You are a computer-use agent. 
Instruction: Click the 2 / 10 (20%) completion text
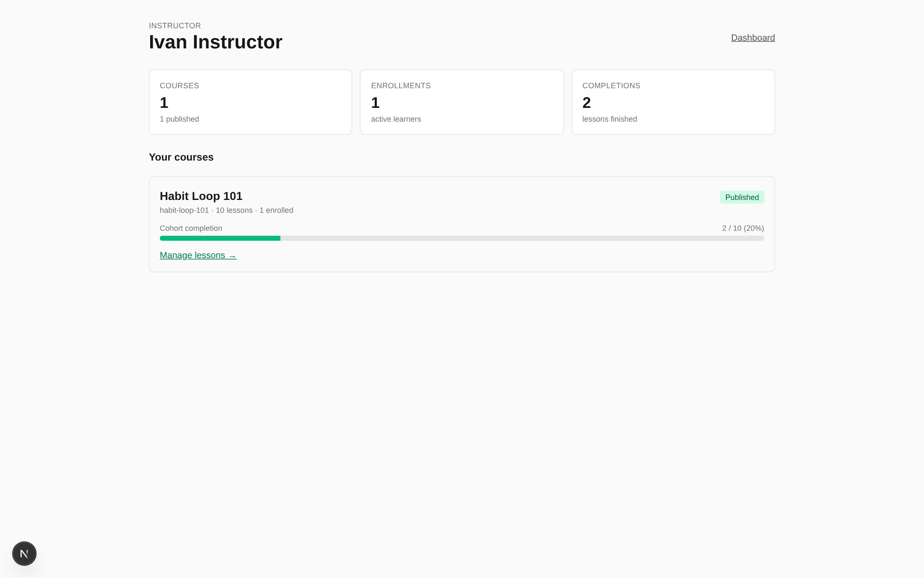point(743,228)
